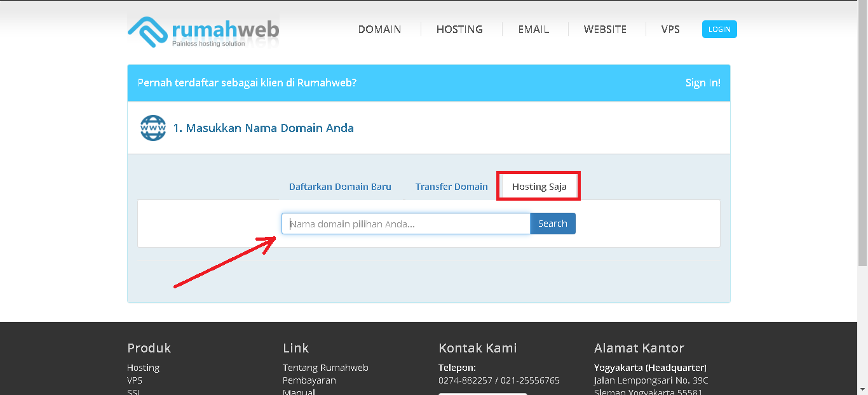Click the phone number 0274-882257 / 021-25556765
This screenshot has height=395, width=868.
[x=499, y=380]
